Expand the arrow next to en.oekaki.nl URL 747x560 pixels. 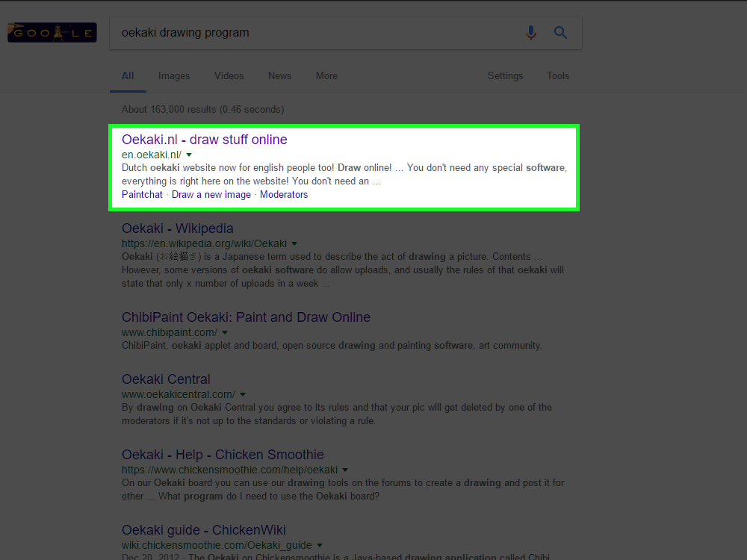[x=189, y=155]
